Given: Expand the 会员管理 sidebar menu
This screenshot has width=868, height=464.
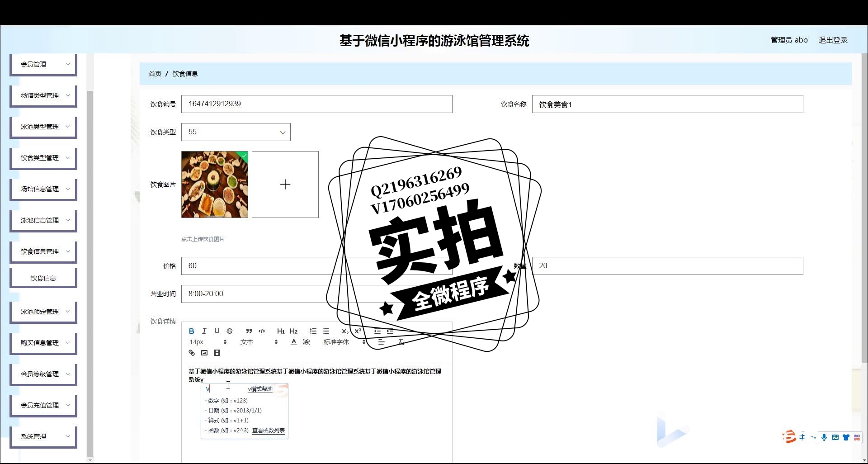Looking at the screenshot, I should pyautogui.click(x=43, y=64).
